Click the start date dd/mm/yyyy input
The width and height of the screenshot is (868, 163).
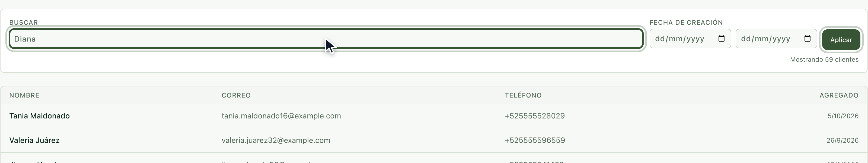click(x=690, y=39)
